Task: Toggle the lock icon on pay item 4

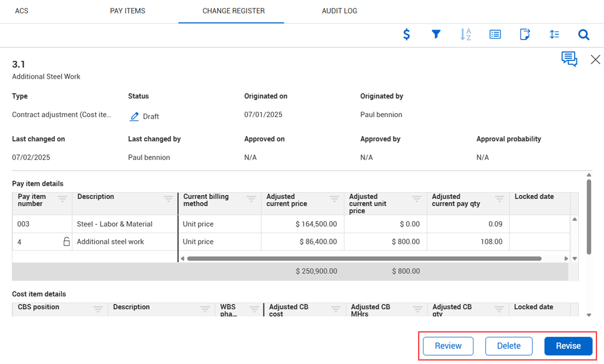Action: [66, 242]
